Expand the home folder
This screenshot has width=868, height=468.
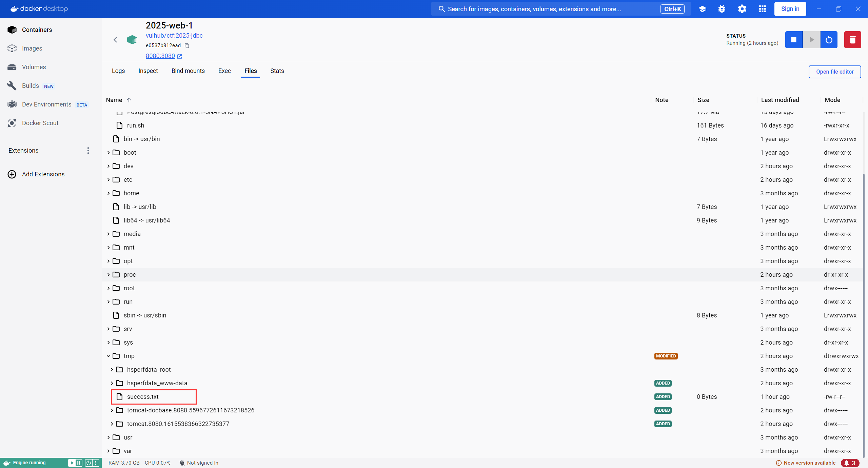click(x=108, y=193)
